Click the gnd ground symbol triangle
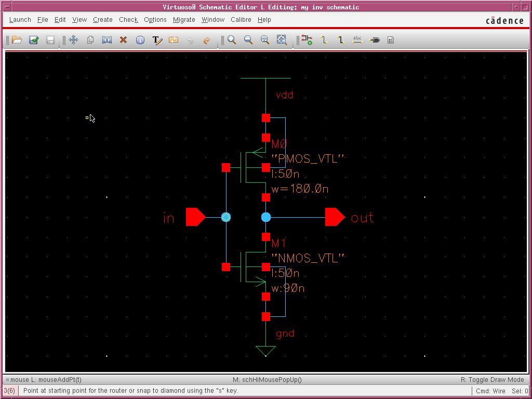532x399 pixels. 265,351
